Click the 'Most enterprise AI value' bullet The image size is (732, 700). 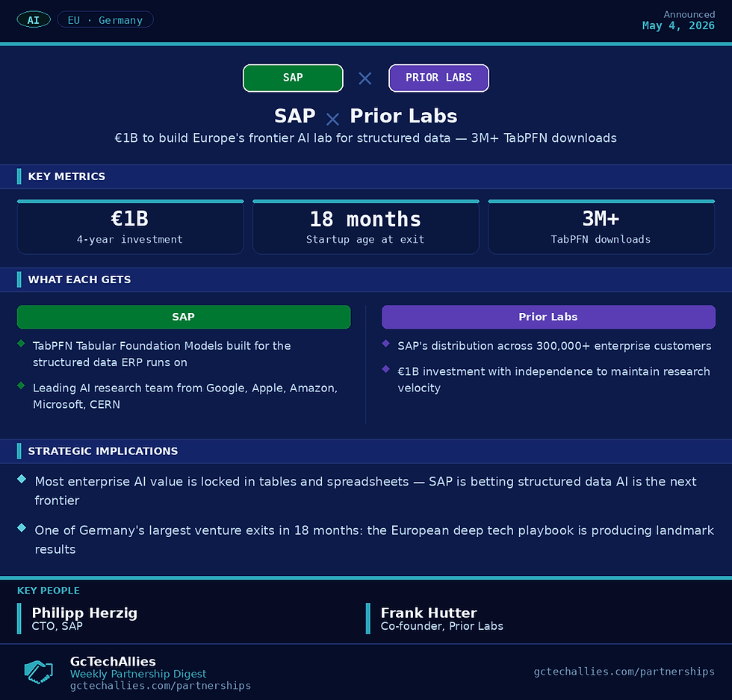coord(365,491)
